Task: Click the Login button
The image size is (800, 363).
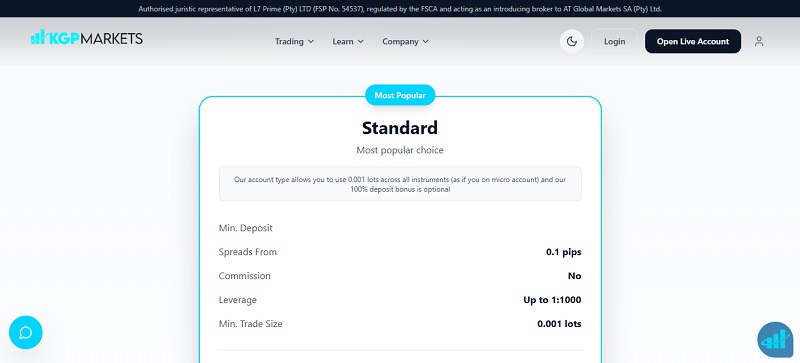Action: [x=614, y=41]
